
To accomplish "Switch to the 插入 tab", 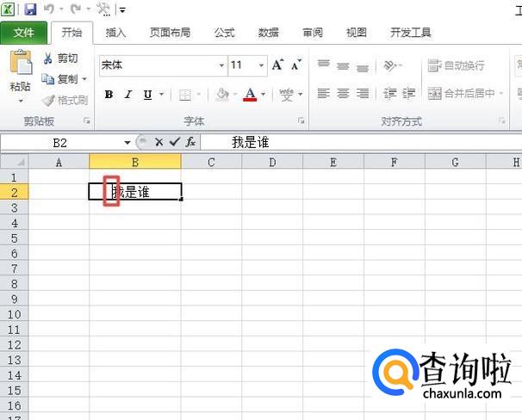I will (x=115, y=33).
